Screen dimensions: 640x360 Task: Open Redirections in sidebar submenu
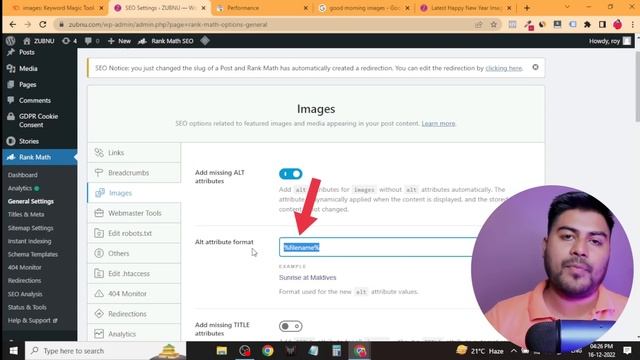(x=24, y=280)
